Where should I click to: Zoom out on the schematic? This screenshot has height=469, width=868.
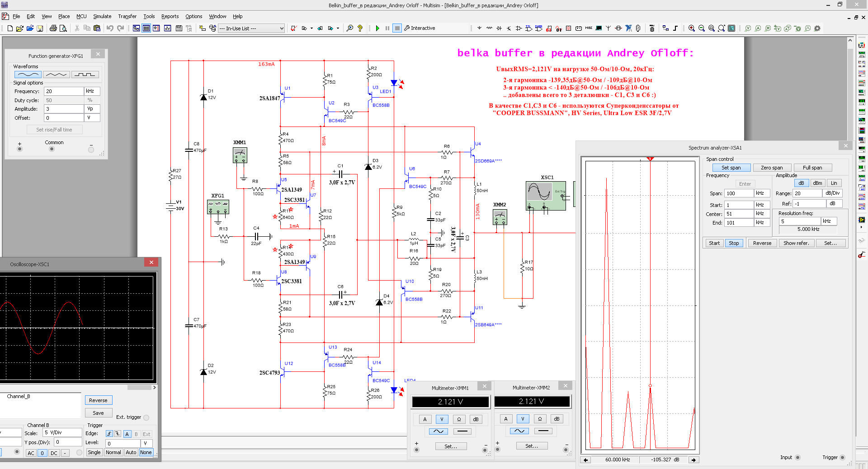702,28
